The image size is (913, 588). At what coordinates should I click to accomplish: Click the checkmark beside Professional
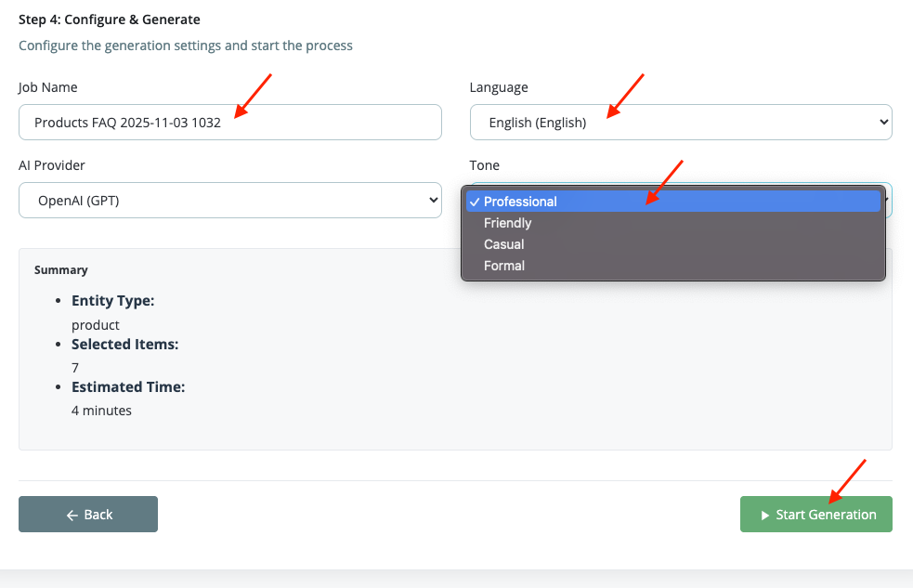tap(475, 202)
